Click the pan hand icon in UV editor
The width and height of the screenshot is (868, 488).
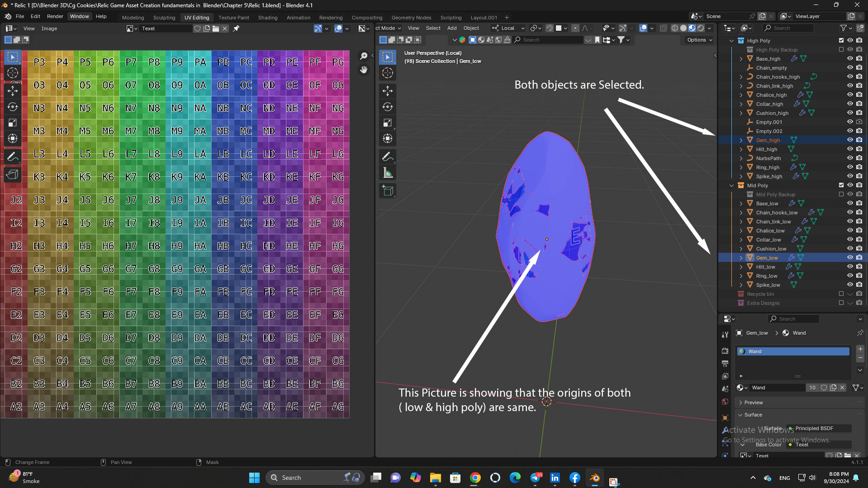364,70
